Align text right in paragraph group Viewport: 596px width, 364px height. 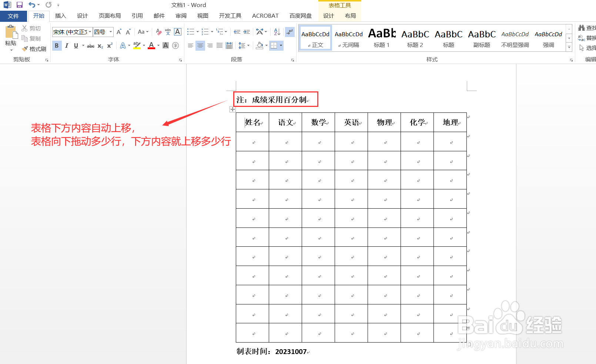[210, 45]
